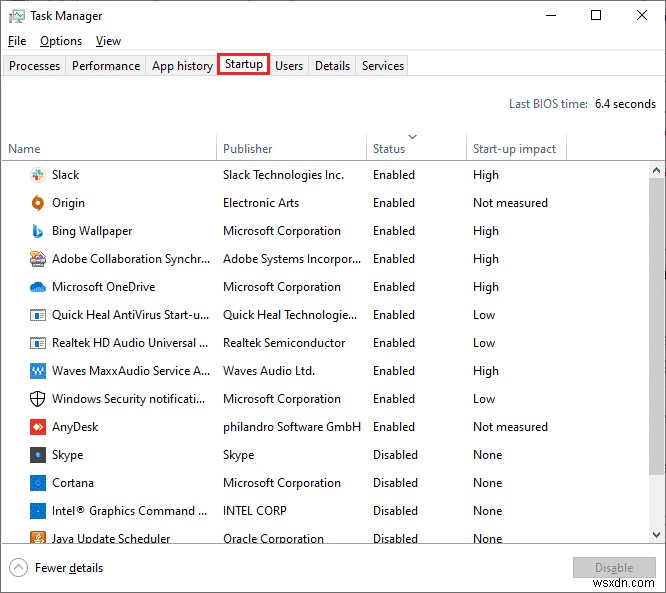This screenshot has height=593, width=666.
Task: Switch to the Performance tab
Action: pyautogui.click(x=106, y=66)
